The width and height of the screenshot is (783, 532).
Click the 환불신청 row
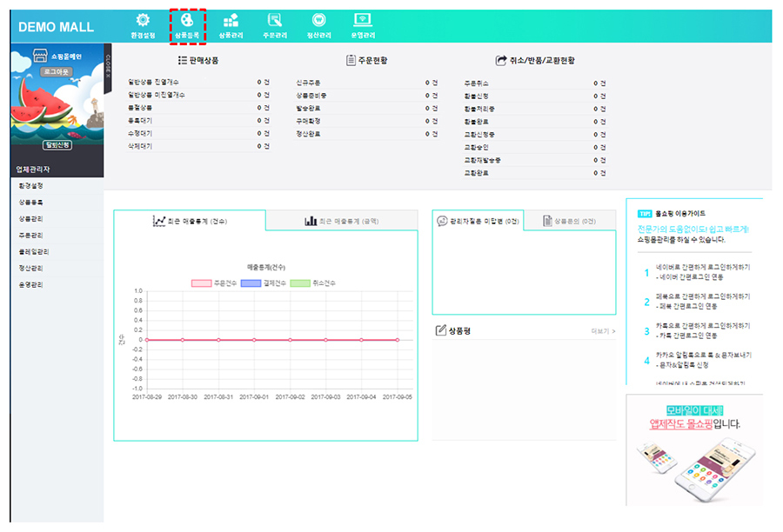tap(535, 96)
